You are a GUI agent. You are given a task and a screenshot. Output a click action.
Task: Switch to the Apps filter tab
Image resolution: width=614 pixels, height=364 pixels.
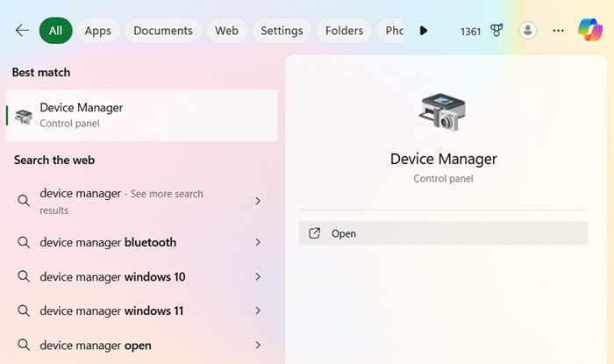(x=98, y=31)
